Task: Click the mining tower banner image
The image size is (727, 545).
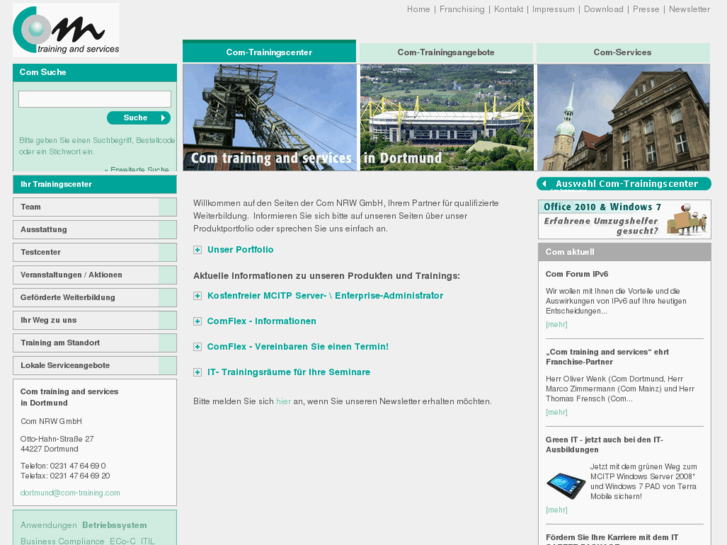Action: tap(270, 117)
